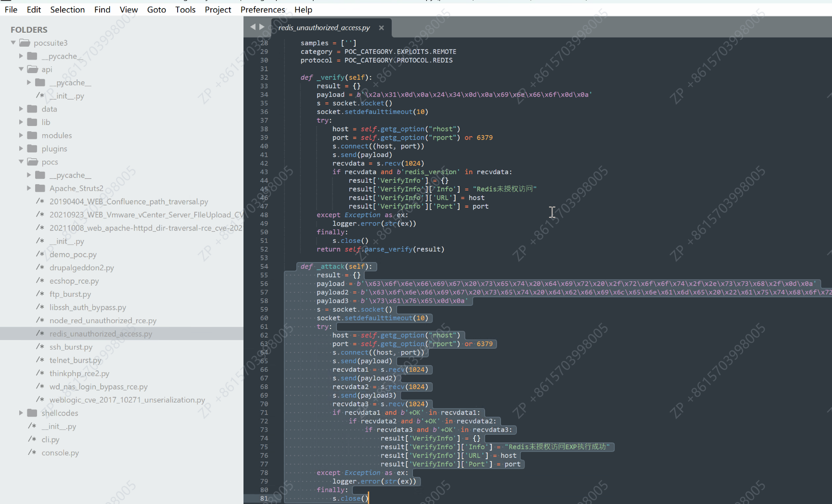Open 20210923_WEB_Vmware_vCenter_Server file
Viewport: 832px width, 504px height.
coord(146,214)
